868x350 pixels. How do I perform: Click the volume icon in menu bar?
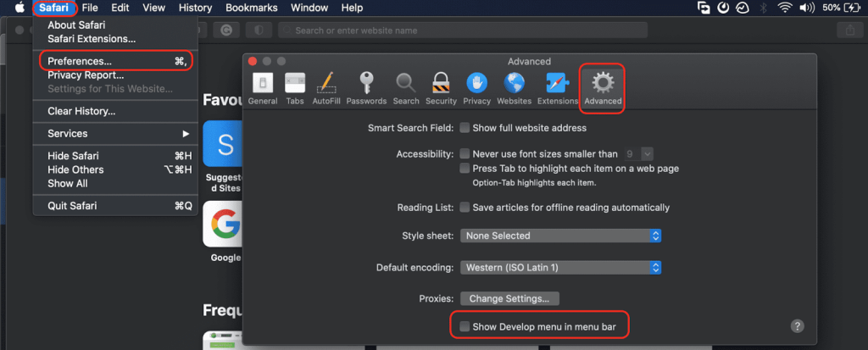pyautogui.click(x=807, y=7)
